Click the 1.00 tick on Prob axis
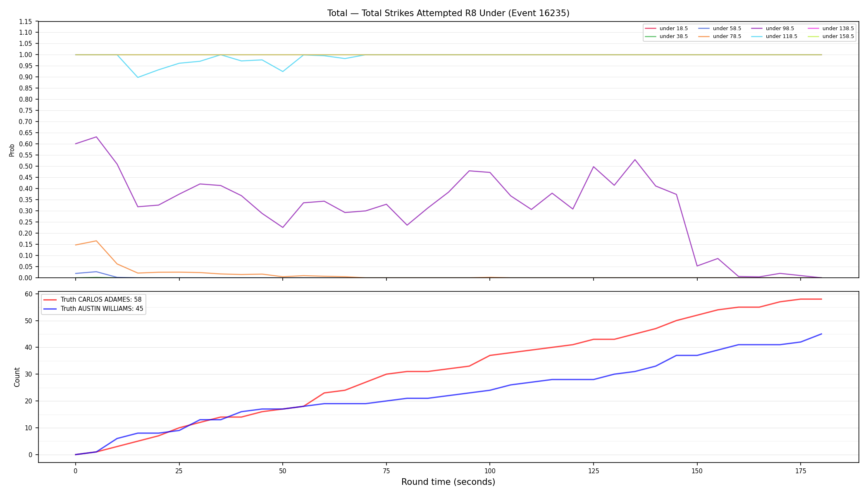The height and width of the screenshot is (496, 868). (x=26, y=55)
